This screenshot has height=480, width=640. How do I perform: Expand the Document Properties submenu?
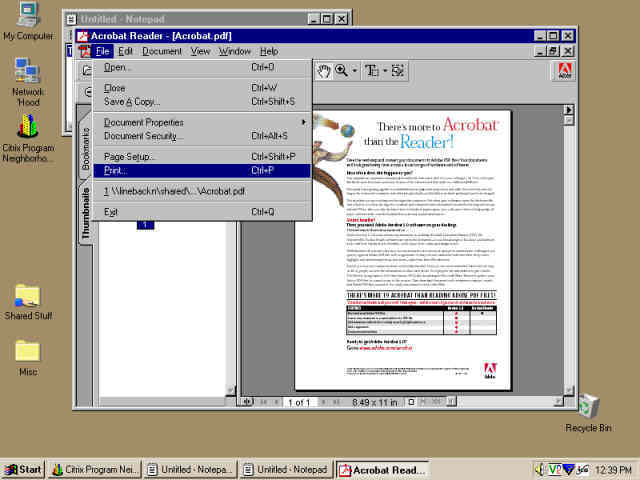point(202,122)
